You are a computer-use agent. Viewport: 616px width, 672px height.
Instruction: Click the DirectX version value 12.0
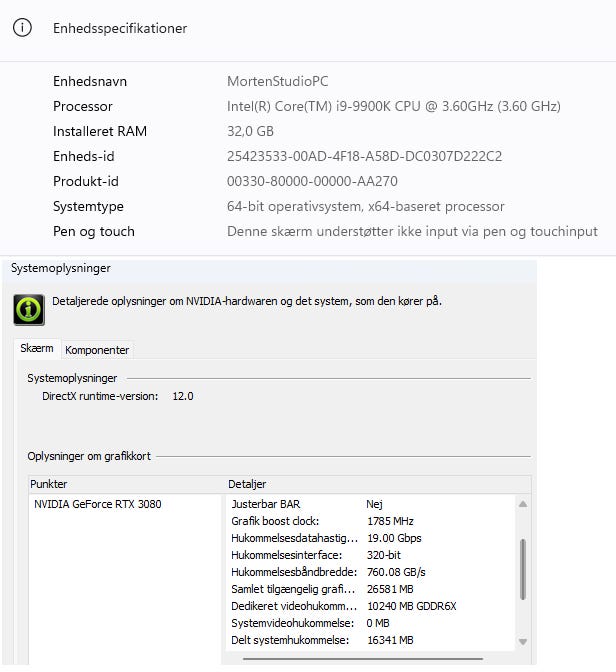pyautogui.click(x=183, y=396)
